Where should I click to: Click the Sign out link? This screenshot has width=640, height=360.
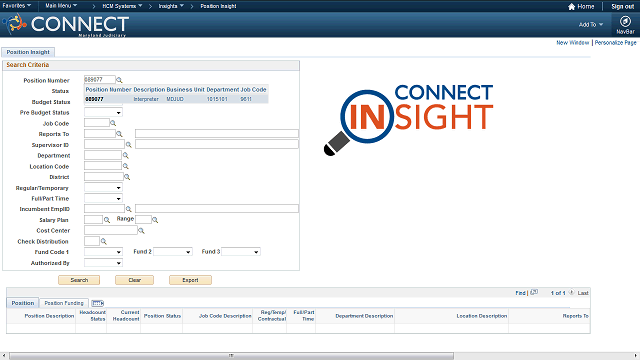pyautogui.click(x=622, y=7)
